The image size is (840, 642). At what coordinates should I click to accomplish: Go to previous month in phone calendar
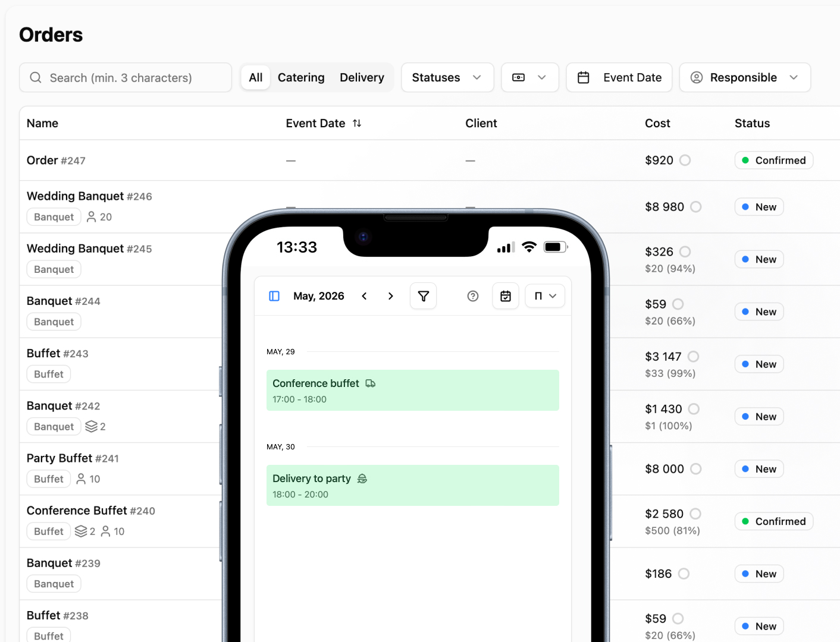(x=365, y=296)
